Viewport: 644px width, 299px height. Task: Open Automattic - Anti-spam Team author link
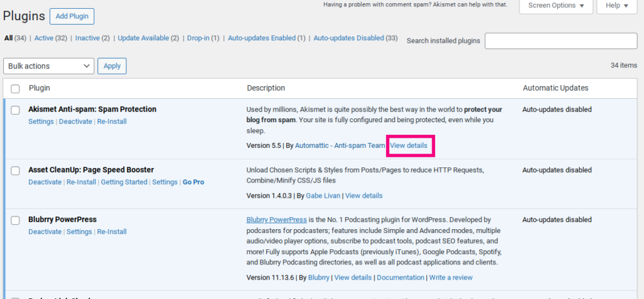tap(340, 145)
